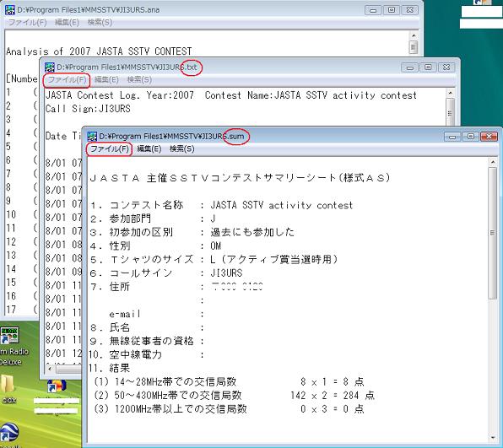503x448 pixels.
Task: Select the shortcut icon right of elex folder
Action: pyautogui.click(x=57, y=386)
